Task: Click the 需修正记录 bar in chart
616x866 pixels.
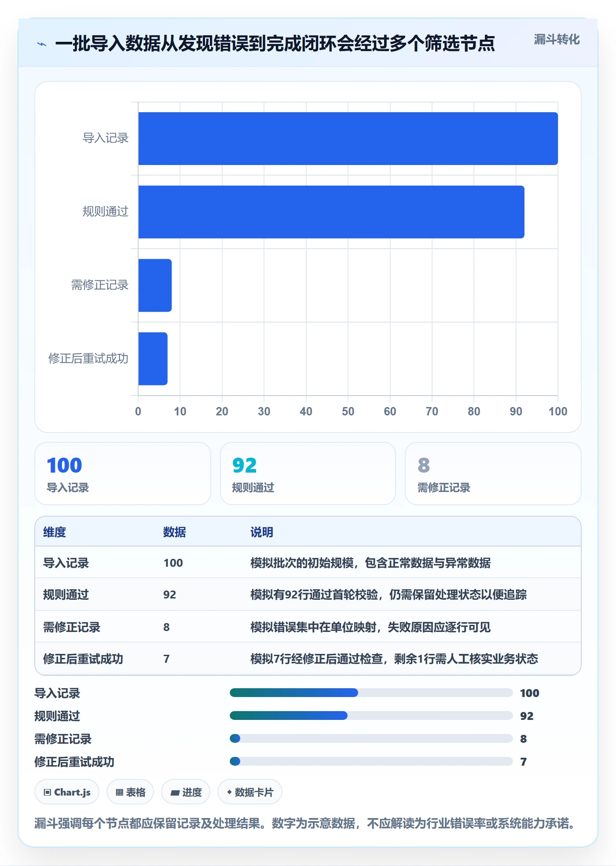Action: [x=155, y=286]
